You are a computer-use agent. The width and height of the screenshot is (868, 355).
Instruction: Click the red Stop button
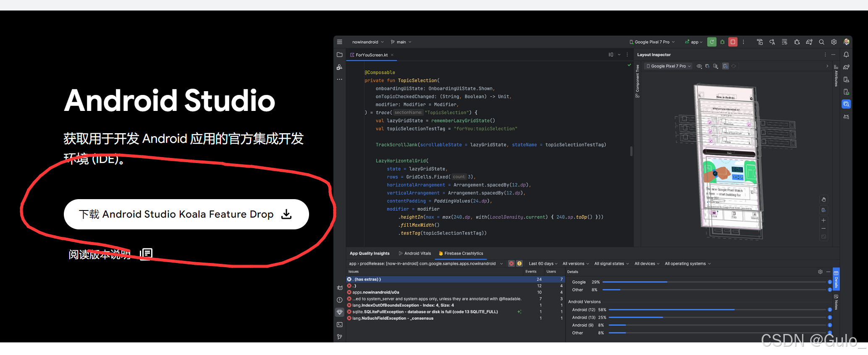[x=733, y=42]
